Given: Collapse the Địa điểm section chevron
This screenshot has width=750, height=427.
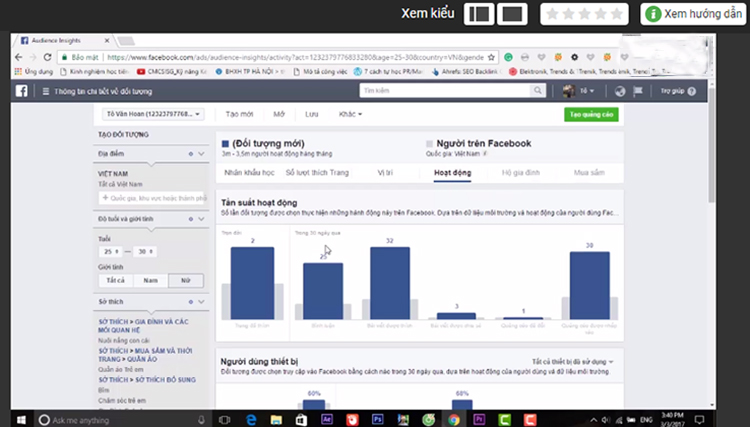Looking at the screenshot, I should pyautogui.click(x=201, y=154).
